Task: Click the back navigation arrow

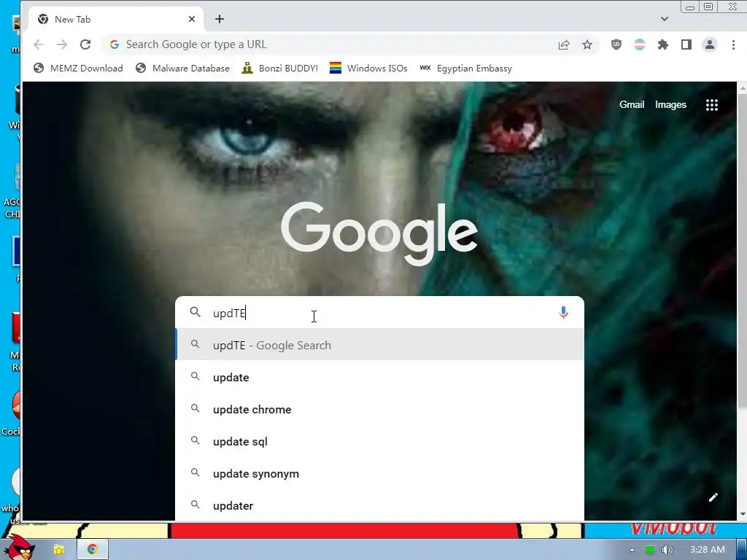Action: (x=39, y=44)
